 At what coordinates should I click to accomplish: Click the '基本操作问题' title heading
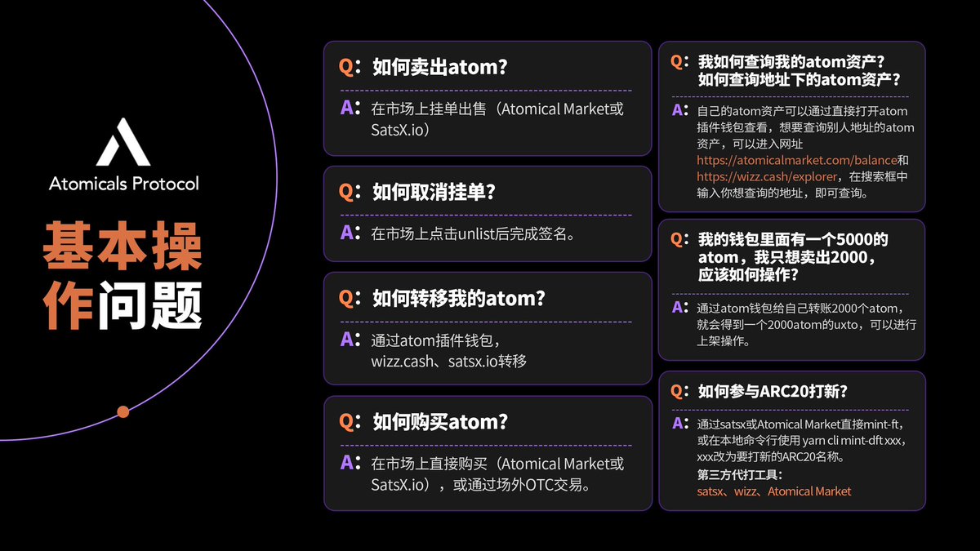tap(123, 275)
